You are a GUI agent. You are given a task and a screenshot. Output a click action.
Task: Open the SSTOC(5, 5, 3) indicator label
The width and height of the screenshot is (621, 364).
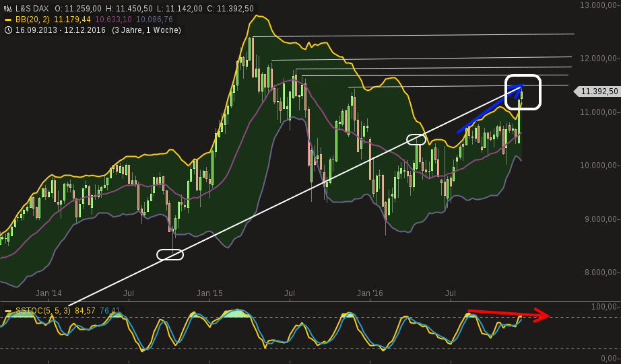(43, 311)
